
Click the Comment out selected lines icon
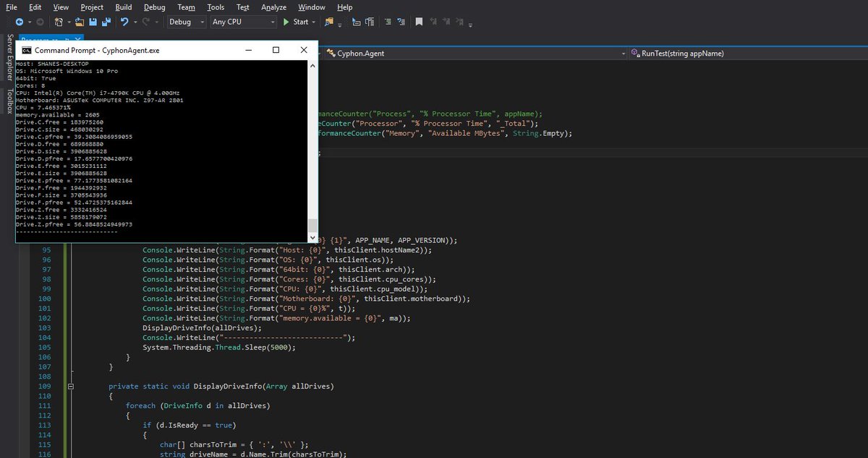[x=388, y=22]
